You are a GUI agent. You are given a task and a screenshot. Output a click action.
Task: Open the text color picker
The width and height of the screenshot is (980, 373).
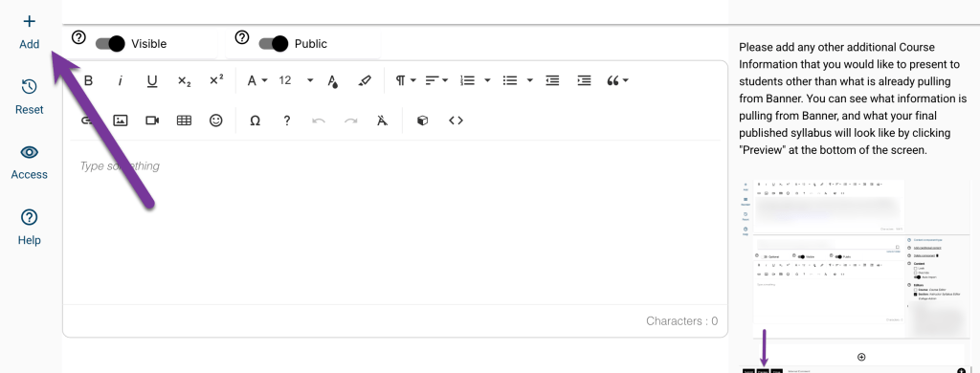click(x=333, y=80)
